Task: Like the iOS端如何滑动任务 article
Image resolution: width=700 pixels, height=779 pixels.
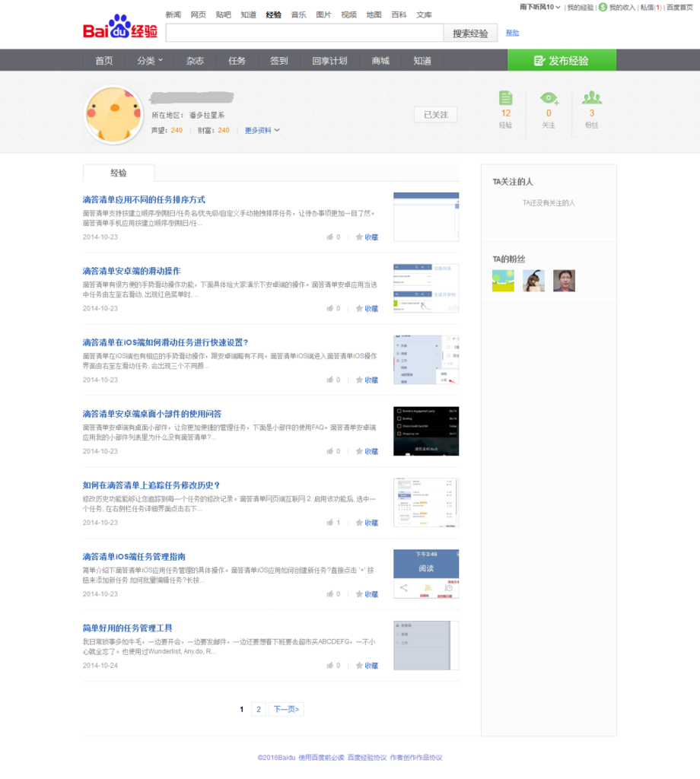Action: (330, 380)
